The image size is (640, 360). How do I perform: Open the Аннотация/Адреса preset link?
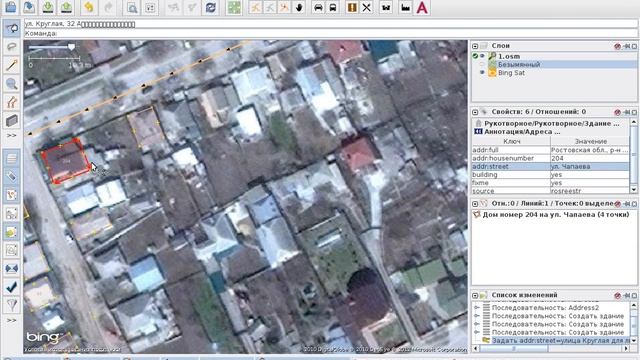522,131
